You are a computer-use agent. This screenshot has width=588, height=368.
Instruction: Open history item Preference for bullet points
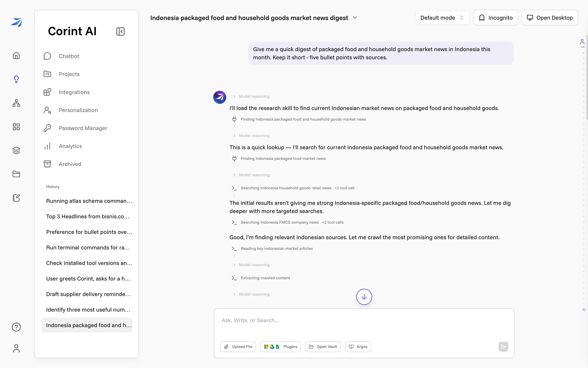[87, 232]
